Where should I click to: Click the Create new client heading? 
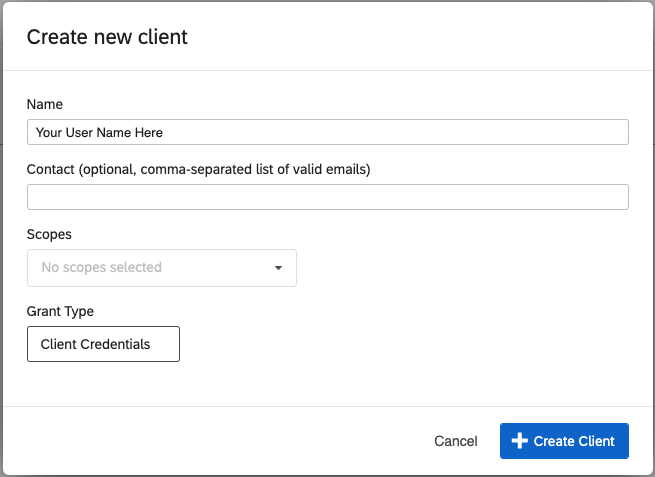coord(107,37)
